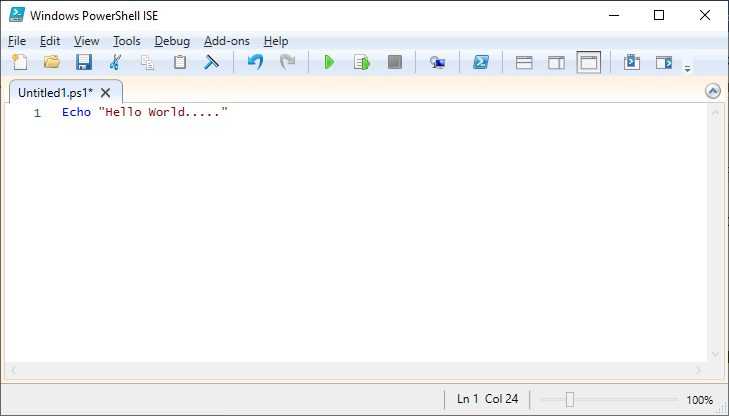Close the Untitled1.ps1 tab
Viewport: 729px width, 416px height.
[106, 93]
